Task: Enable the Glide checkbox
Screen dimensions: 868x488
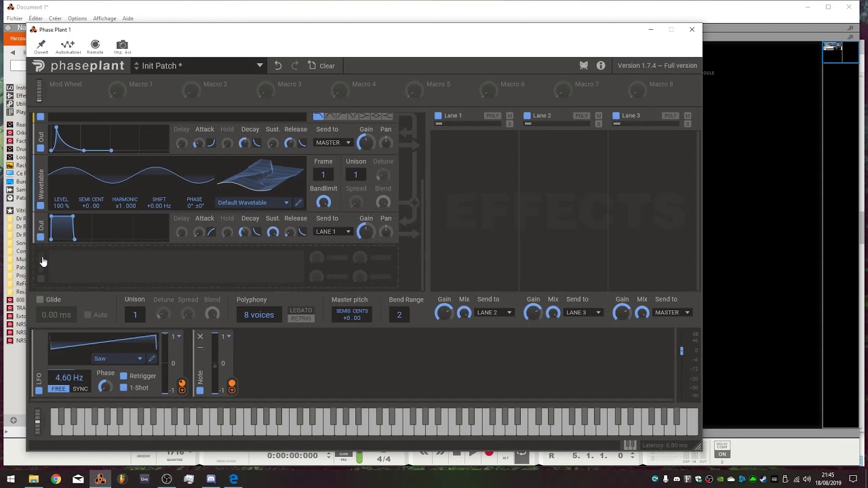Action: pos(40,300)
